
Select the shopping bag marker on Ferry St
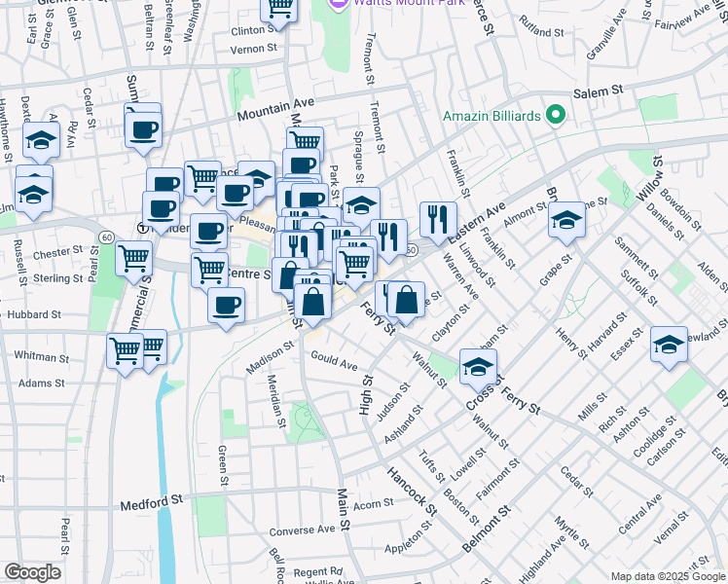(406, 302)
